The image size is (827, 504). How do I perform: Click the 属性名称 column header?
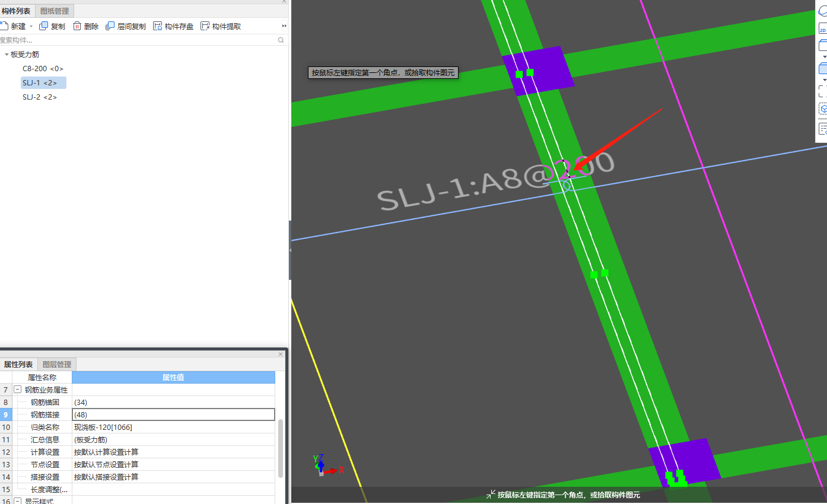42,377
